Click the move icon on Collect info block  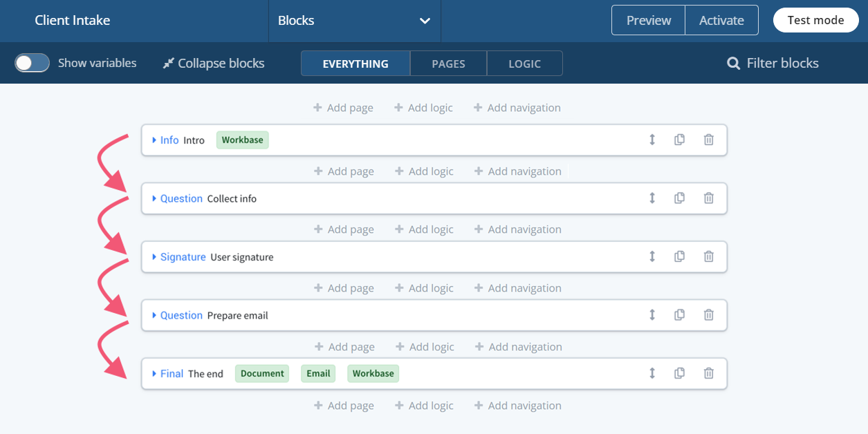[x=651, y=198]
